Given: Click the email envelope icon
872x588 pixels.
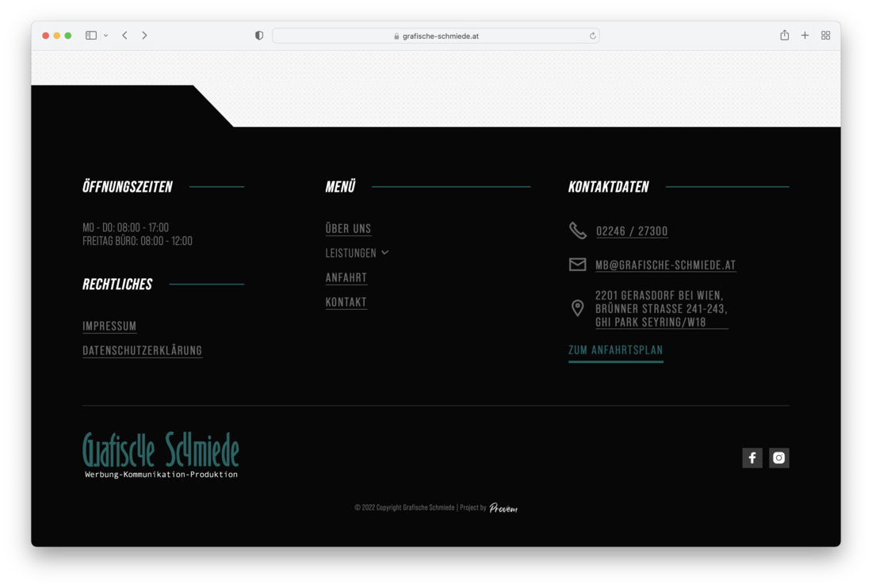Looking at the screenshot, I should [x=578, y=265].
